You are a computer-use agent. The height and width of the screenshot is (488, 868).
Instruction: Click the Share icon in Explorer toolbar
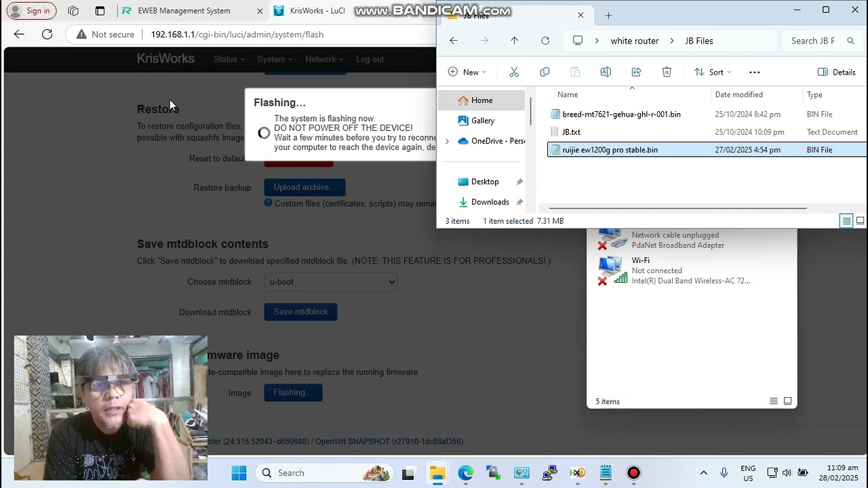point(636,72)
